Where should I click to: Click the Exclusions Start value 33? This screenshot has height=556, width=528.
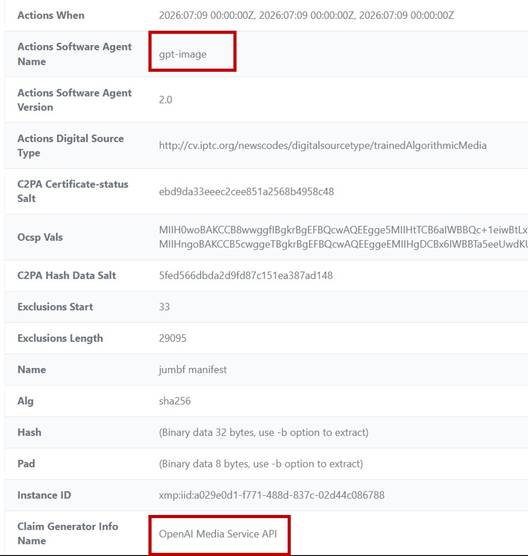point(165,307)
